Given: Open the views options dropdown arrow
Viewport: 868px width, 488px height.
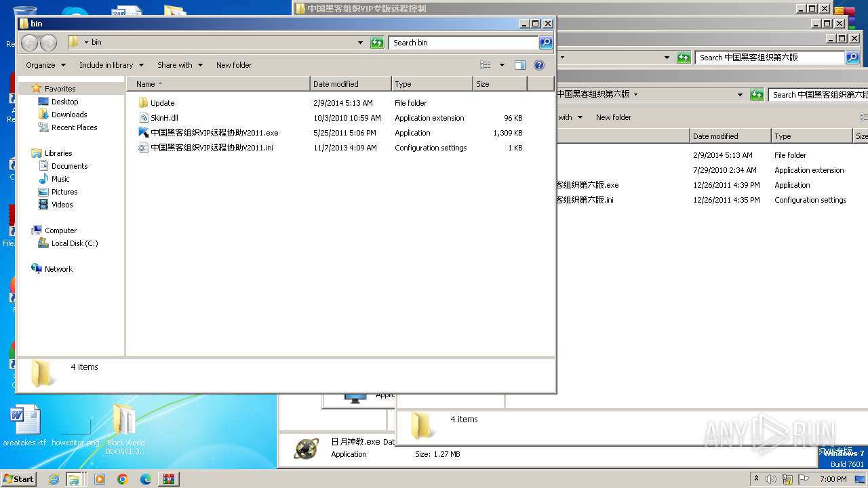Looking at the screenshot, I should [x=502, y=65].
